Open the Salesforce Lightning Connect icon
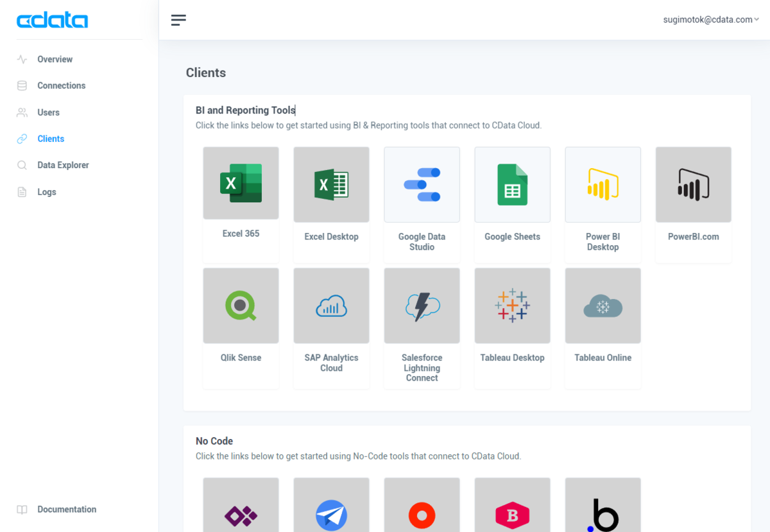Viewport: 770px width, 532px height. (x=422, y=305)
